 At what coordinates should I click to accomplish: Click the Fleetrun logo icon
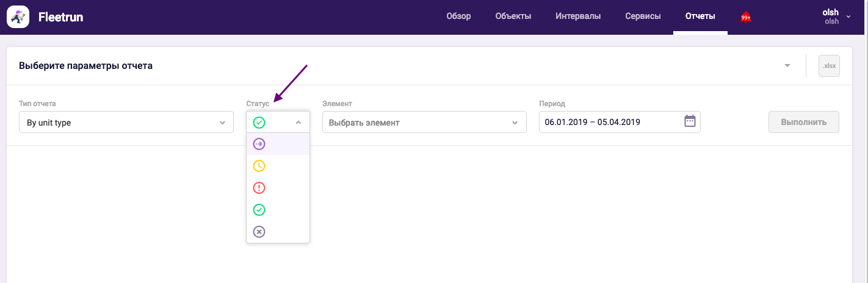click(18, 17)
